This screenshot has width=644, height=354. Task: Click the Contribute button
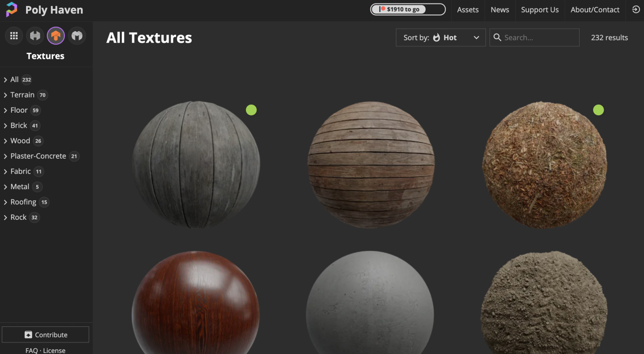[45, 335]
